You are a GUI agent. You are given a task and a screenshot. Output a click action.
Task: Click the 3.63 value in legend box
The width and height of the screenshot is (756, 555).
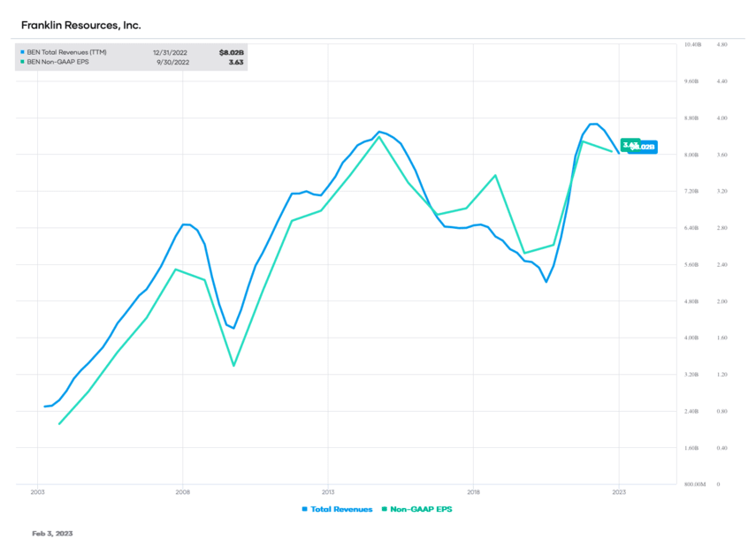click(236, 62)
